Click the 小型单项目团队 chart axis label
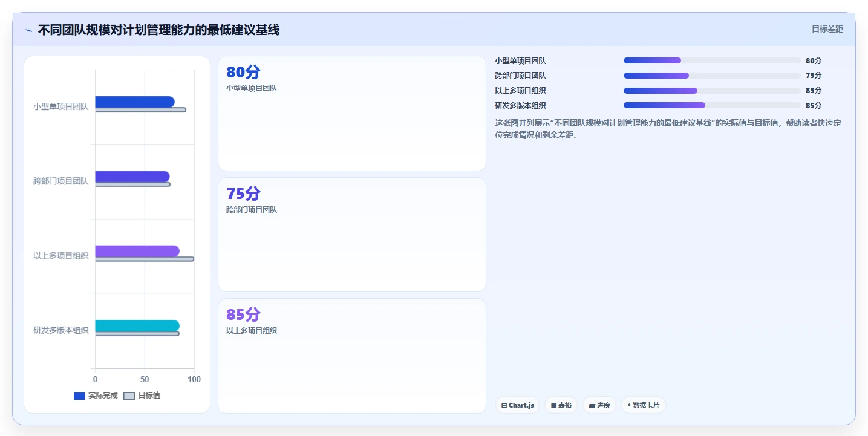Screen dimensions: 868x436 click(x=61, y=106)
